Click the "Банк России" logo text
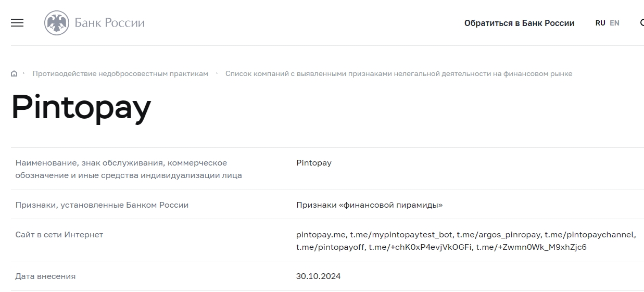 pyautogui.click(x=110, y=23)
